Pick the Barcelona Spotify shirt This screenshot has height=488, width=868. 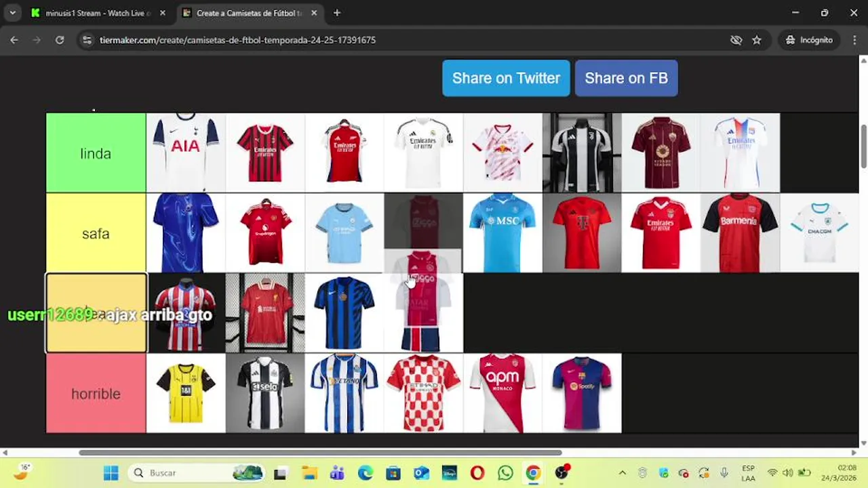click(x=582, y=392)
